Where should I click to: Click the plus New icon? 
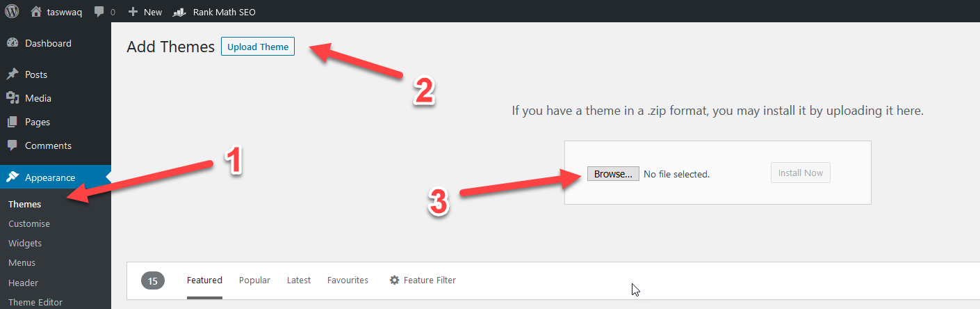click(133, 11)
